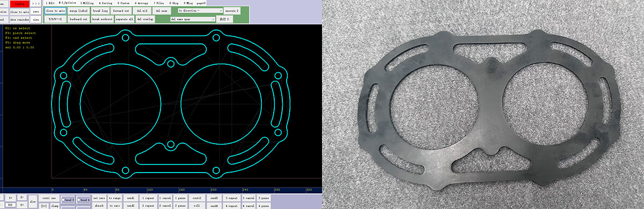Click the 1 pause button
This screenshot has height=209, width=644.
(180, 198)
